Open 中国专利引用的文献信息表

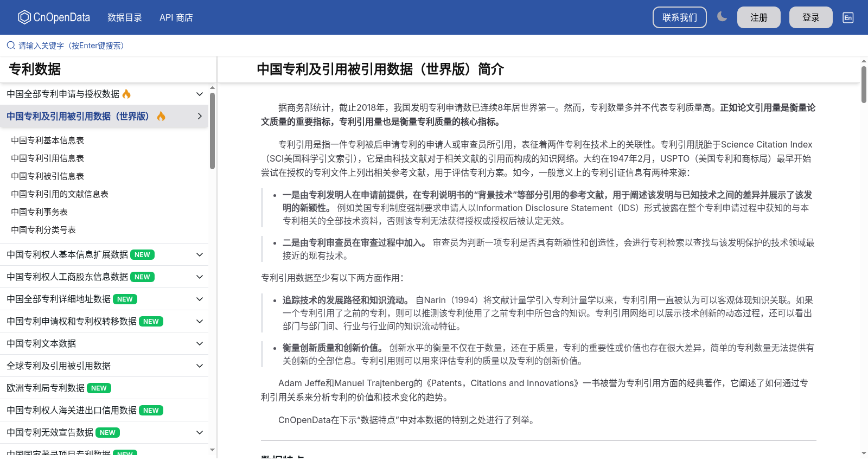click(x=60, y=194)
